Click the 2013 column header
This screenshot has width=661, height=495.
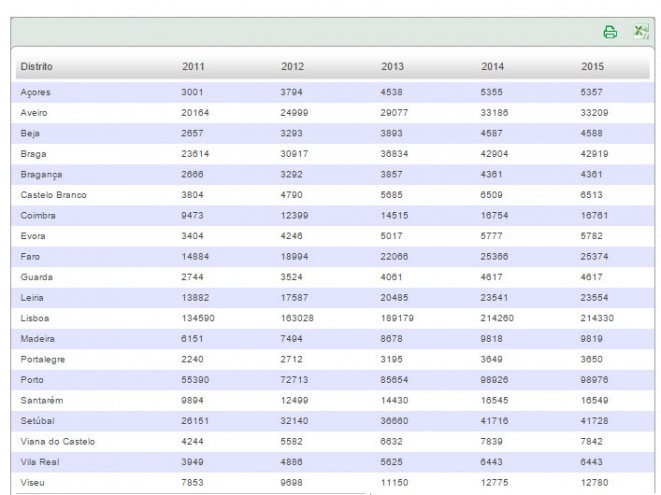point(392,67)
